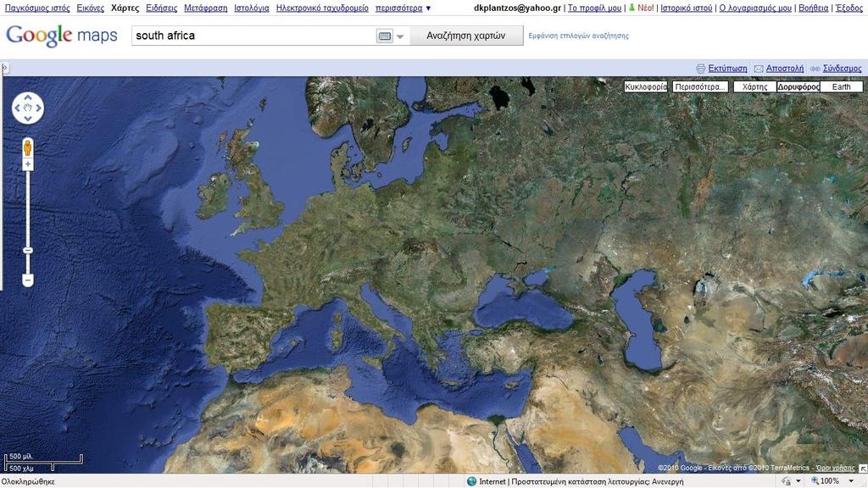Open the security icon dropdown in status bar
The width and height of the screenshot is (868, 488).
pyautogui.click(x=798, y=481)
